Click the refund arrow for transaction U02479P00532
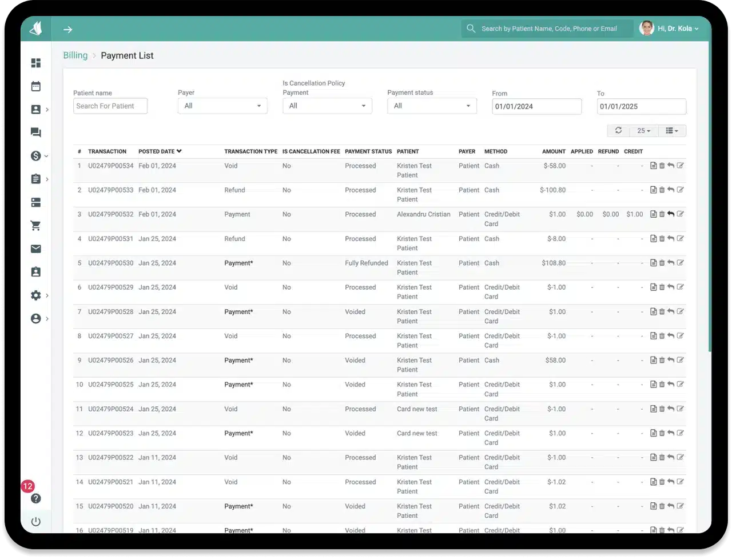This screenshot has height=560, width=732. click(x=671, y=214)
